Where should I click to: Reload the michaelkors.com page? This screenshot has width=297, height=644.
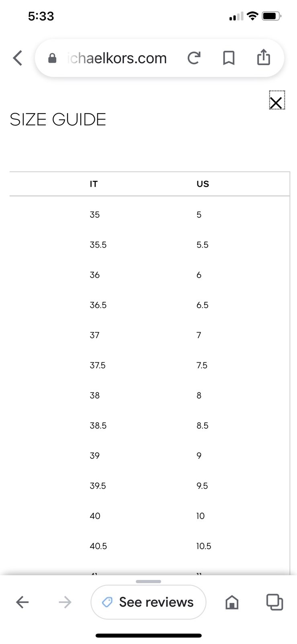(x=194, y=58)
